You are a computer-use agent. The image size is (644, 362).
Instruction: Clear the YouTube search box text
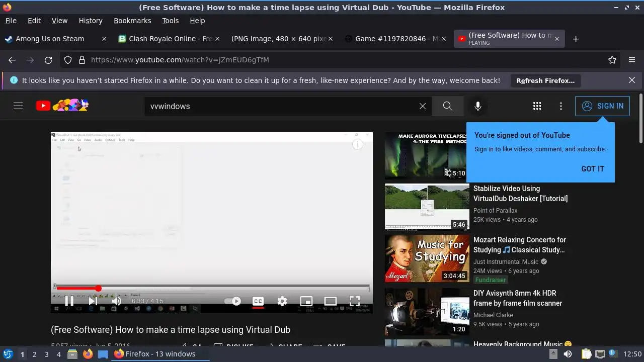point(423,106)
